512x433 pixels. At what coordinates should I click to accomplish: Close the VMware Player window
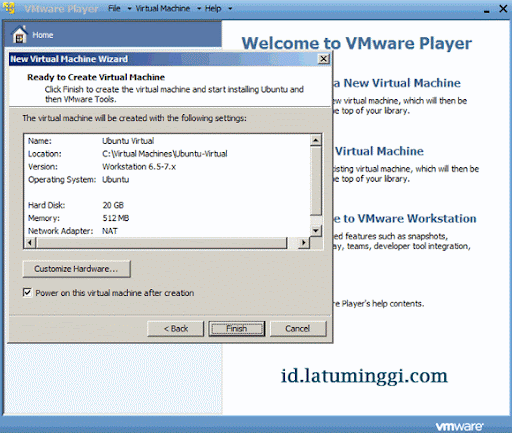click(503, 8)
